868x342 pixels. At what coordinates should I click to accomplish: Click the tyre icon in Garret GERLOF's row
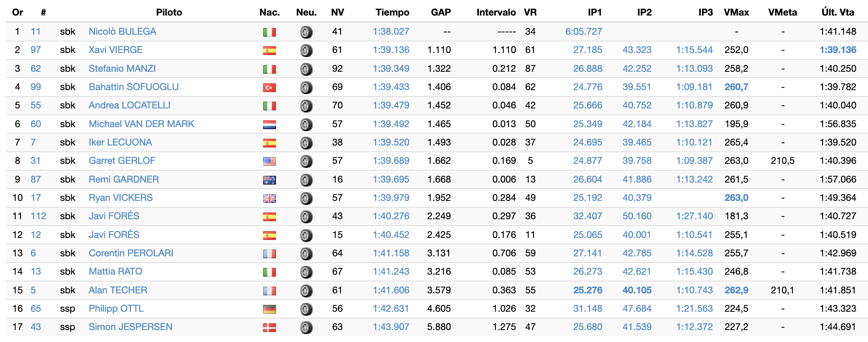(306, 161)
